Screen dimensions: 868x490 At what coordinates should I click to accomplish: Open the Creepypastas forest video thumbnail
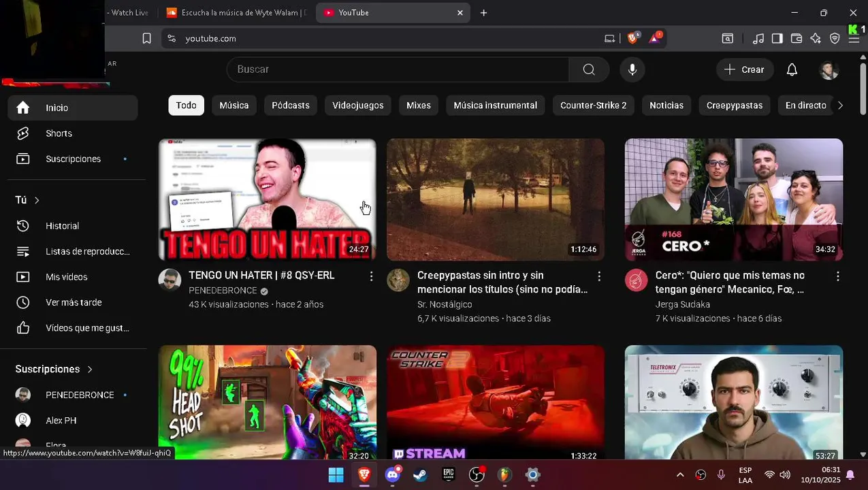[496, 200]
